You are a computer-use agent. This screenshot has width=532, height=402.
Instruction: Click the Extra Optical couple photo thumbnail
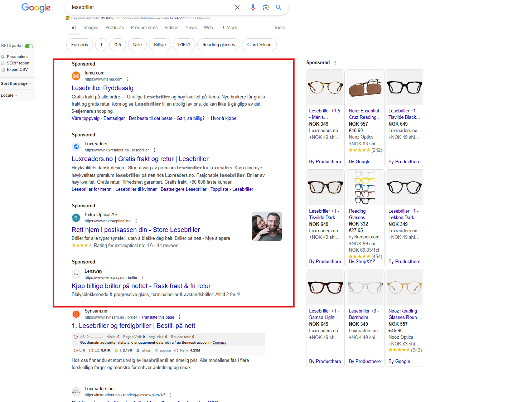click(267, 226)
